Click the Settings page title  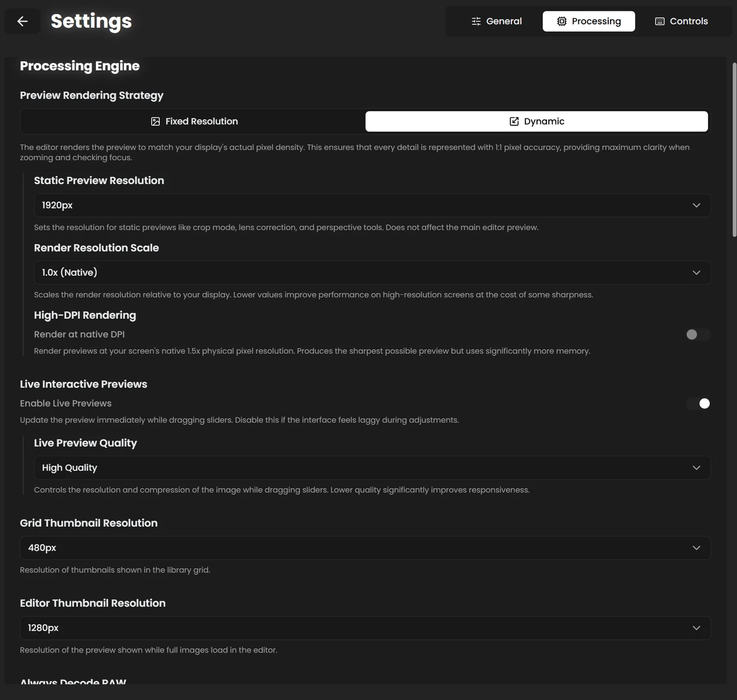click(x=91, y=22)
